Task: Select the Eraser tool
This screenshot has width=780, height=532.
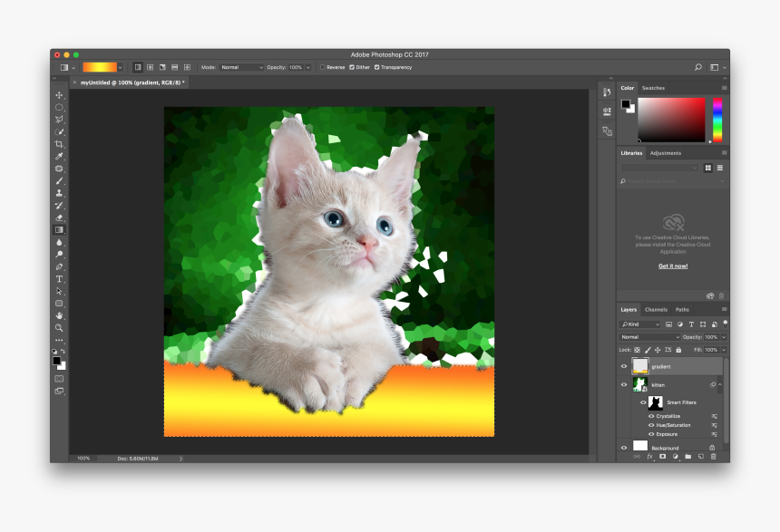Action: 59,218
